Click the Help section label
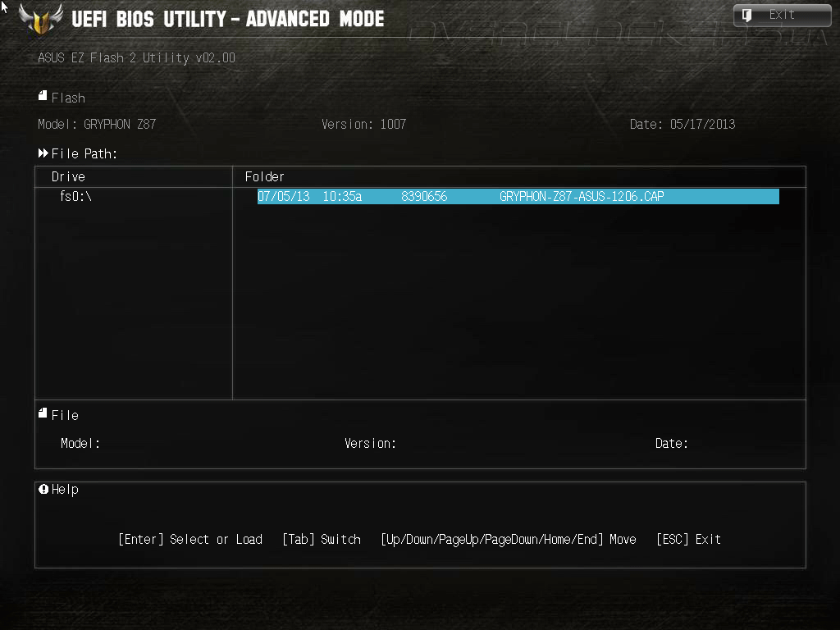This screenshot has height=630, width=840. tap(65, 490)
